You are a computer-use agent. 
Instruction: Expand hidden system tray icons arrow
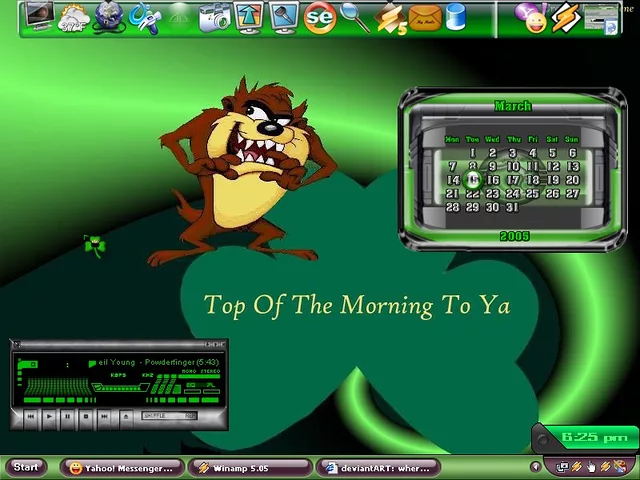point(535,467)
